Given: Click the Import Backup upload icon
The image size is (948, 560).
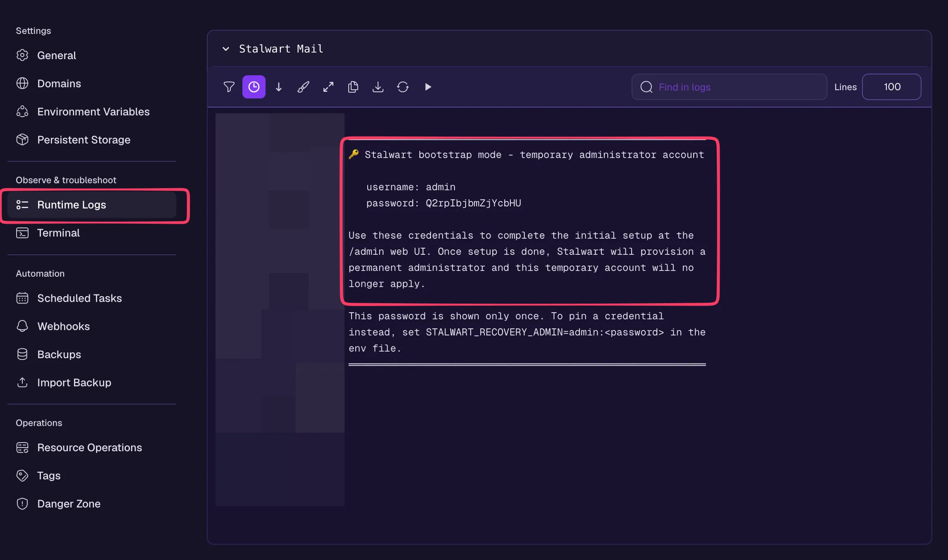Looking at the screenshot, I should (x=22, y=383).
